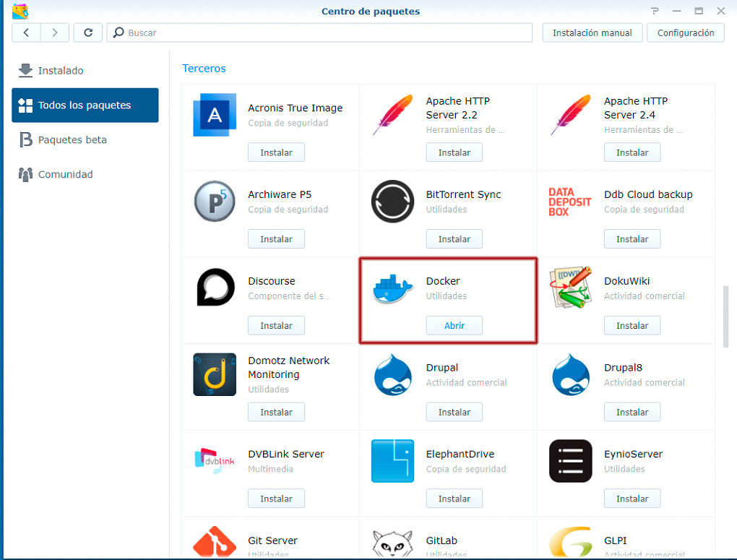Click the DVBLink Server icon
737x560 pixels.
[215, 460]
